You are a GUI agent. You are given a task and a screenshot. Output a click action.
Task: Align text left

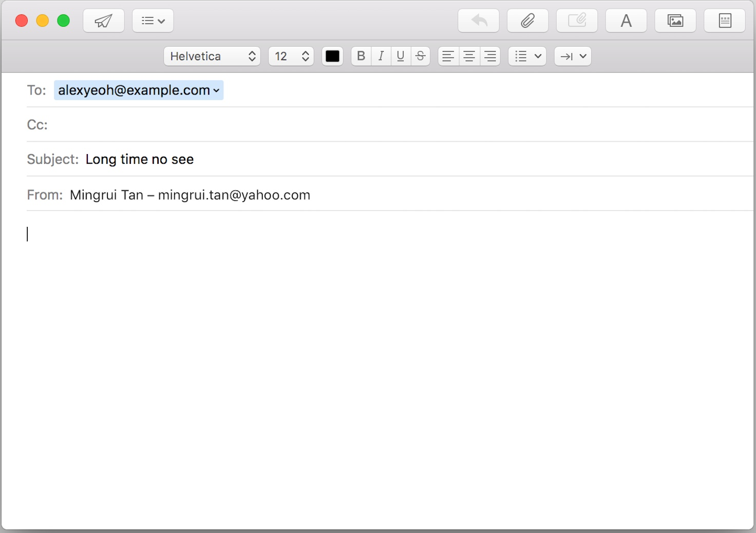[x=448, y=56]
